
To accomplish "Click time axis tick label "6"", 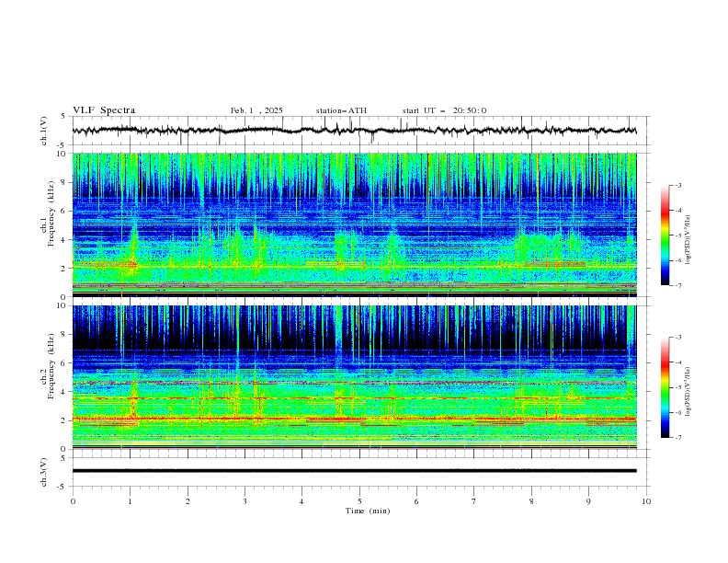I will [x=416, y=501].
